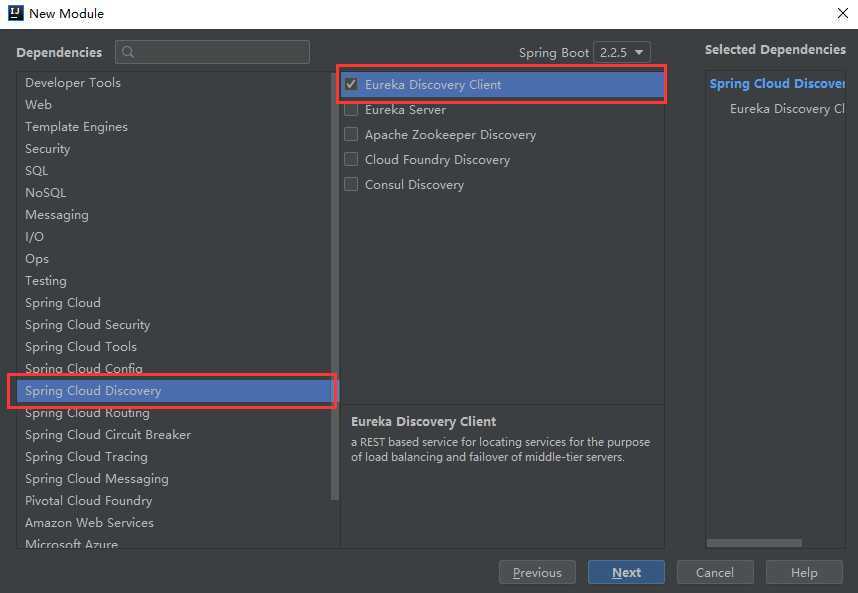Close the New Module dialog
Screen dimensions: 858x593
[x=843, y=13]
